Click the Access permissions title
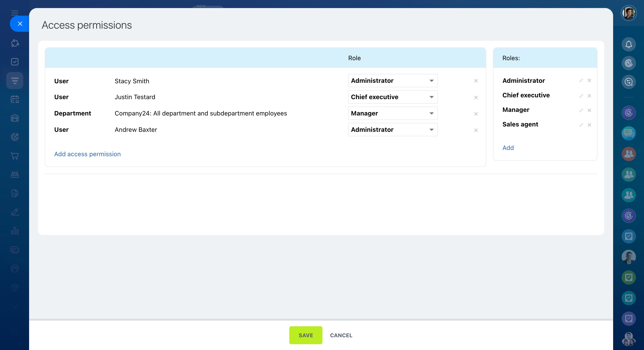This screenshot has height=350, width=644. [87, 25]
